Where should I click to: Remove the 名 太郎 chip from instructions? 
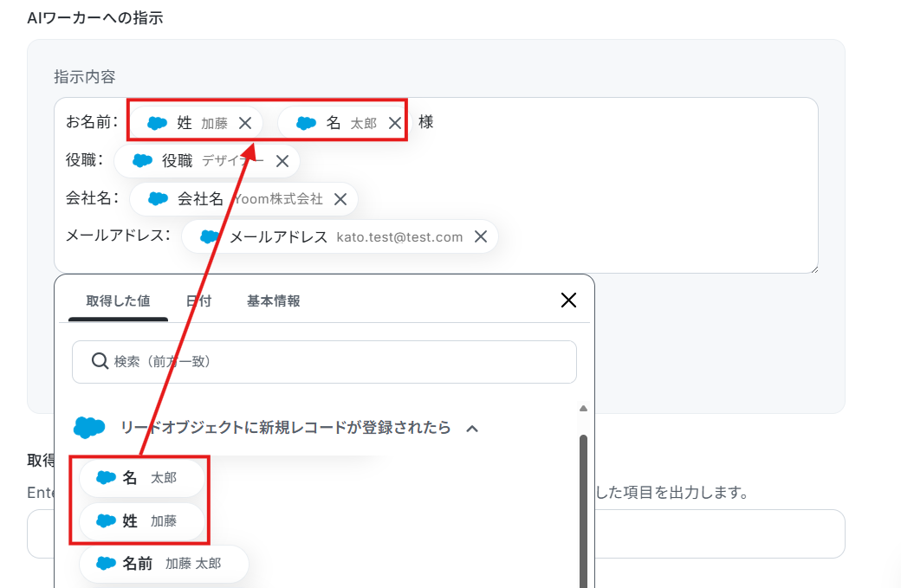coord(395,123)
